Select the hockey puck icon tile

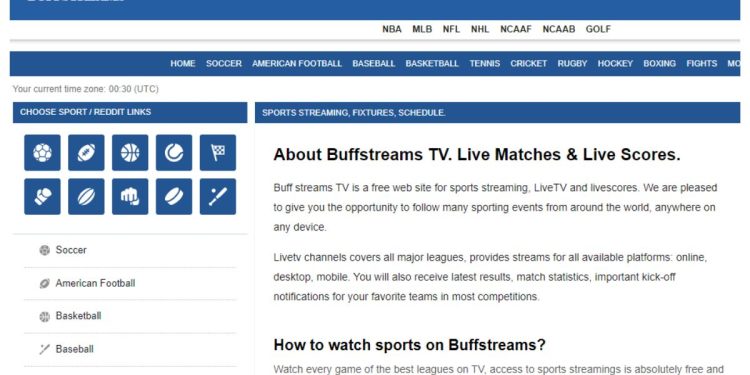174,197
